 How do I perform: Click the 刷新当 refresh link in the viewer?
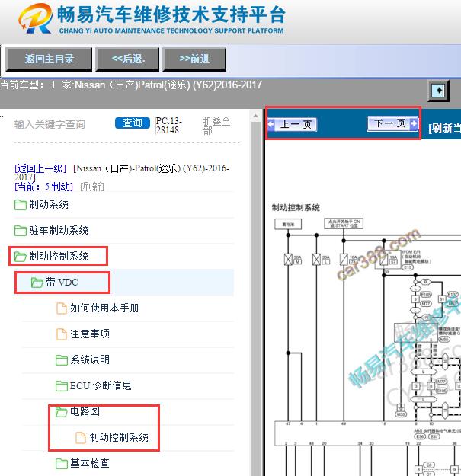click(444, 128)
